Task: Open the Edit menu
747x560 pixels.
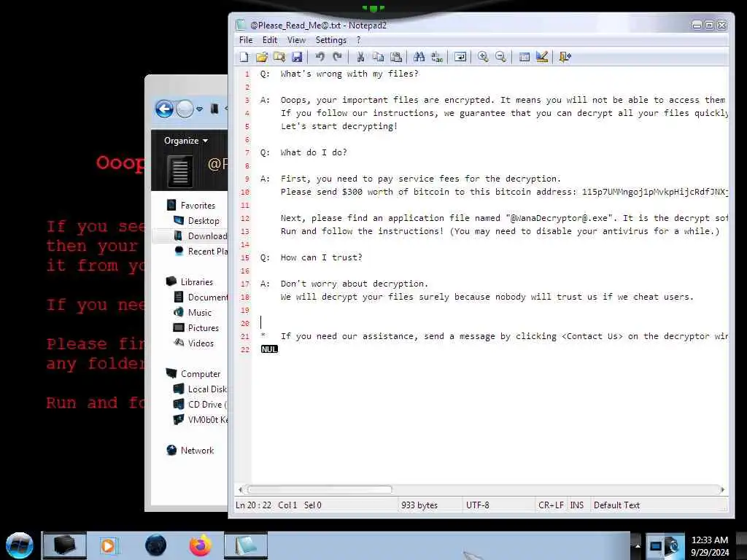Action: (x=270, y=40)
